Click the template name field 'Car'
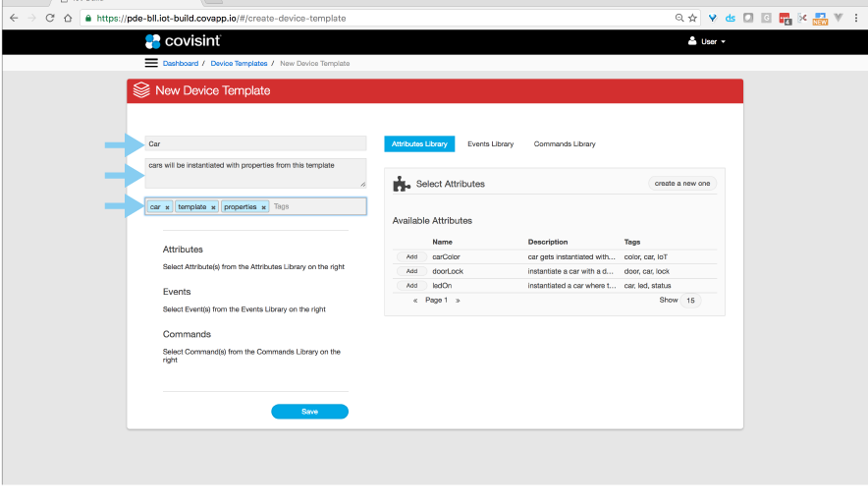Screen dimensions: 868x503 tap(255, 143)
